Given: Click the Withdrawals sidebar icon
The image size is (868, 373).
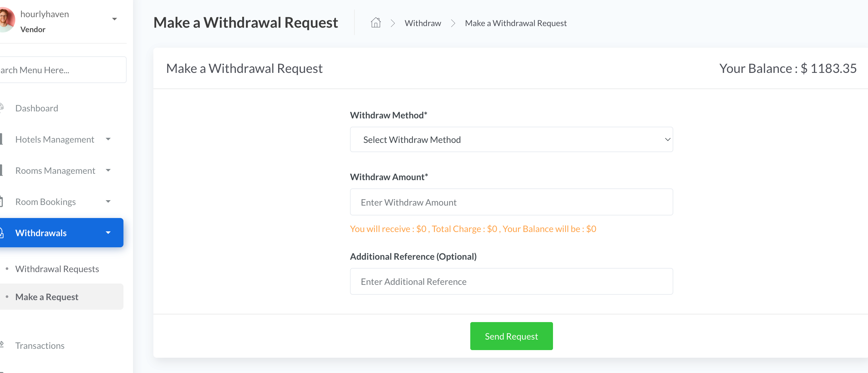Looking at the screenshot, I should click(2, 233).
